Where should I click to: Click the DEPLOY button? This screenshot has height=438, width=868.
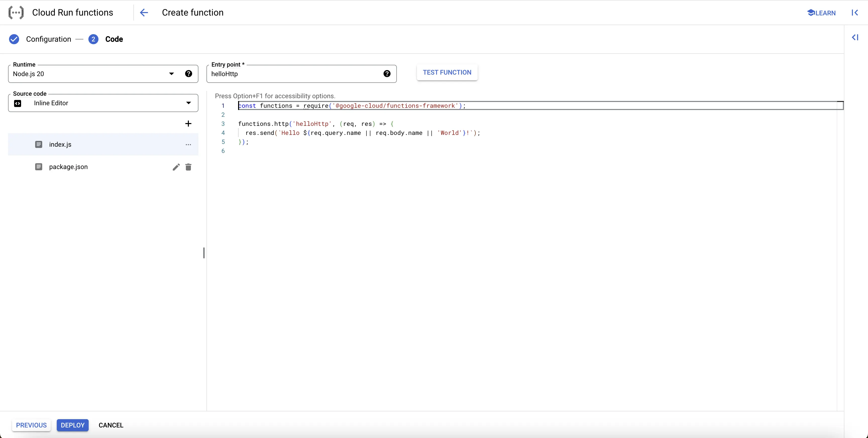[73, 425]
